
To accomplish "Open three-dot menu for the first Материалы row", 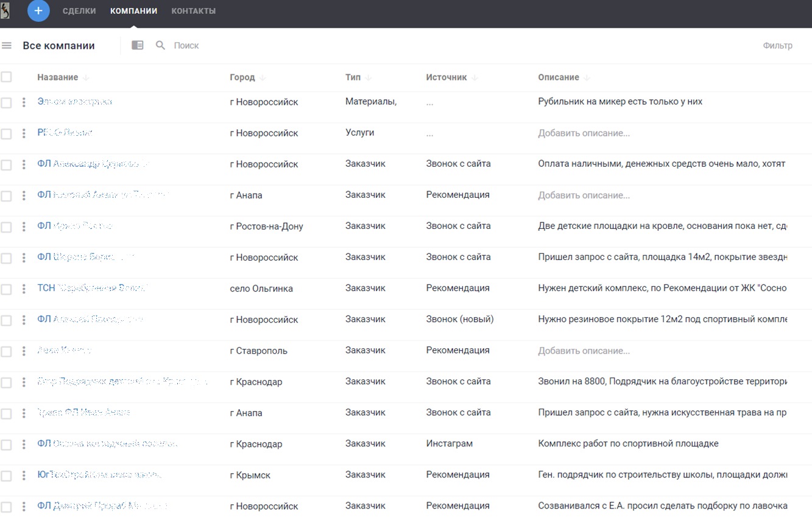I will (24, 102).
